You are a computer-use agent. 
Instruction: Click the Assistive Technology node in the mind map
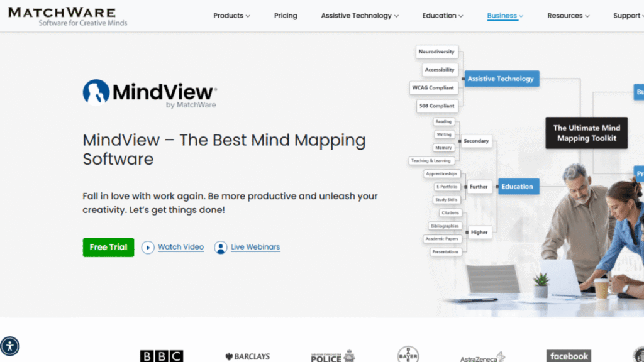click(501, 79)
